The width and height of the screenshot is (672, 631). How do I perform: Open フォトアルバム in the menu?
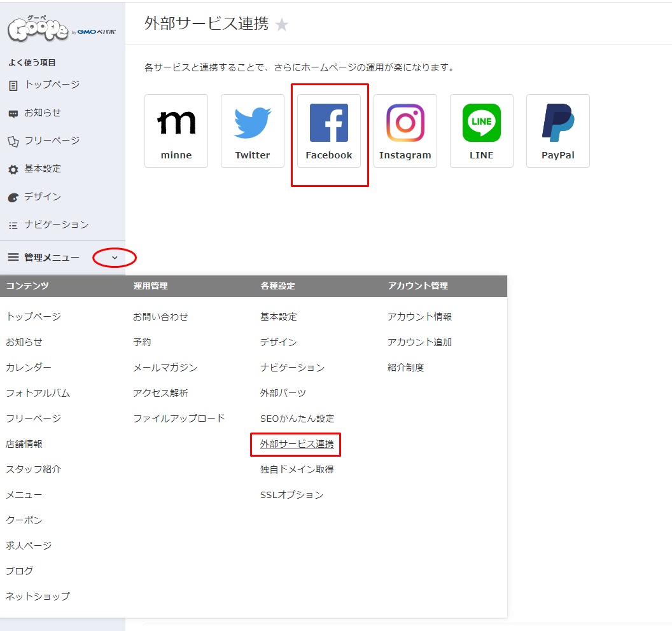tap(38, 393)
